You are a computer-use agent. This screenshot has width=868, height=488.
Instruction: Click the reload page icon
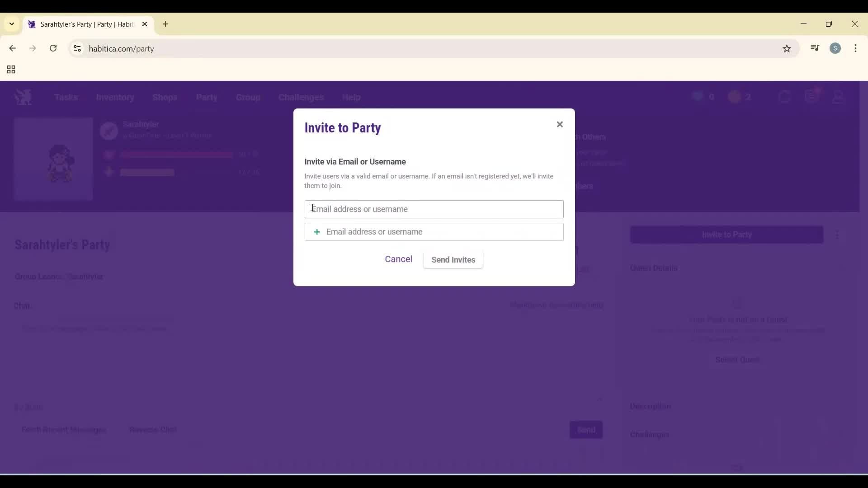click(x=53, y=48)
